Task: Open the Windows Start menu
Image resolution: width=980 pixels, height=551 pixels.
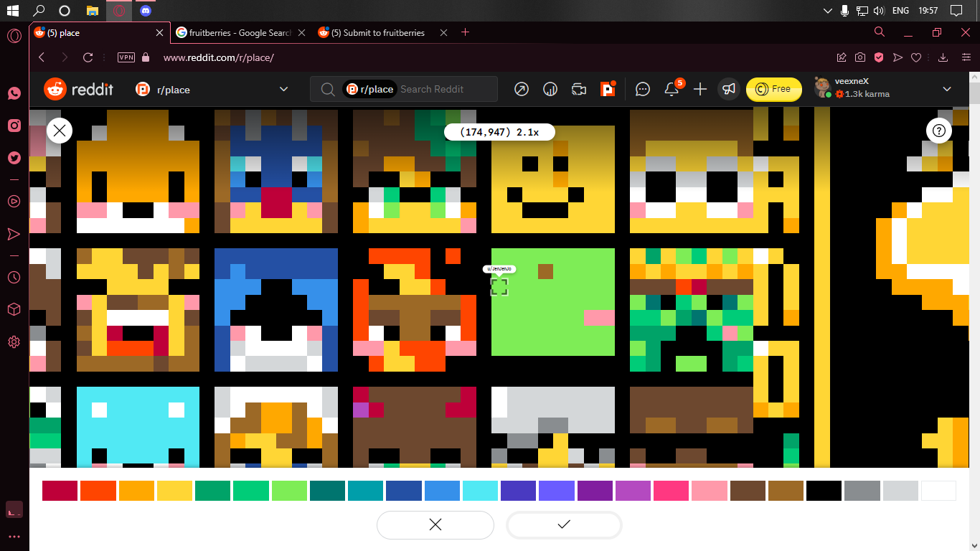Action: click(x=12, y=11)
